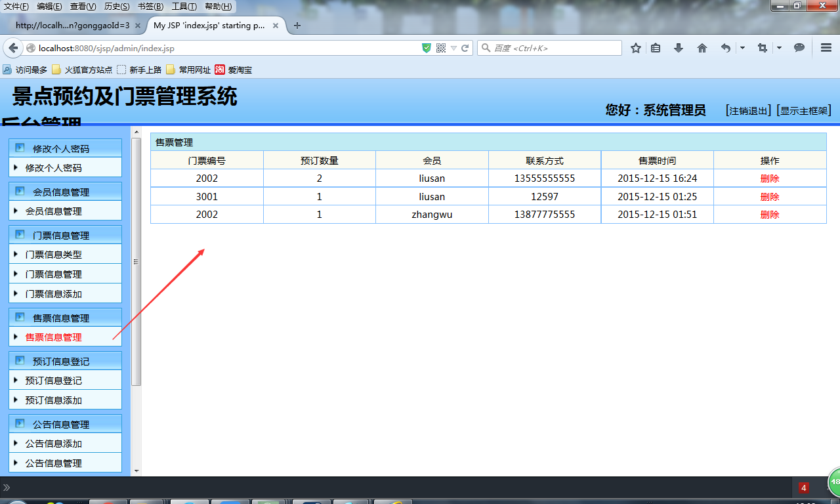Click the red badge number 4 icon
This screenshot has width=840, height=504.
pyautogui.click(x=804, y=488)
